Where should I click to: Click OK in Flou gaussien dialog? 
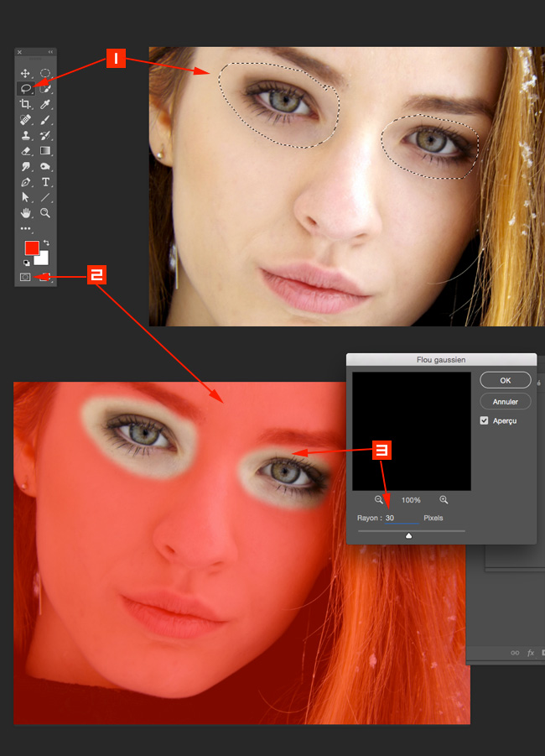505,380
